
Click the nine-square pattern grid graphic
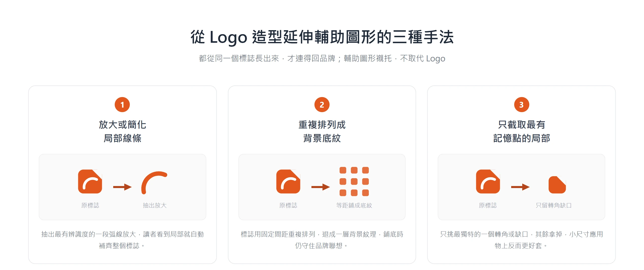pyautogui.click(x=354, y=182)
